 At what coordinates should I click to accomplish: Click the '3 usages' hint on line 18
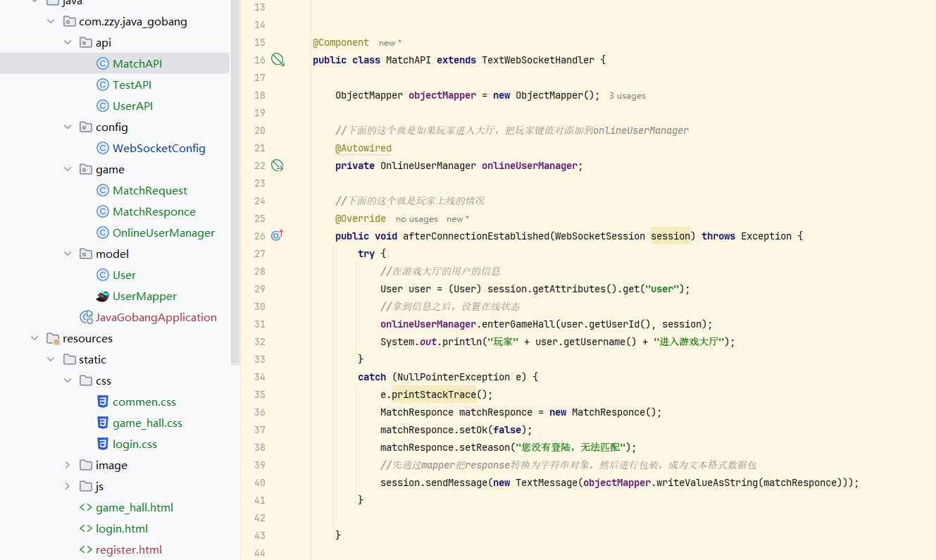(x=628, y=96)
